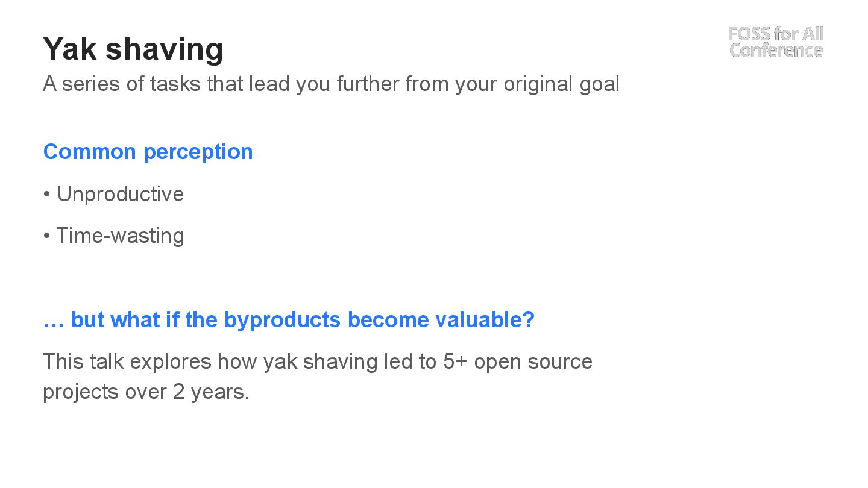Click the line "projects over 2 years."
The width and height of the screenshot is (868, 488).
point(146,392)
